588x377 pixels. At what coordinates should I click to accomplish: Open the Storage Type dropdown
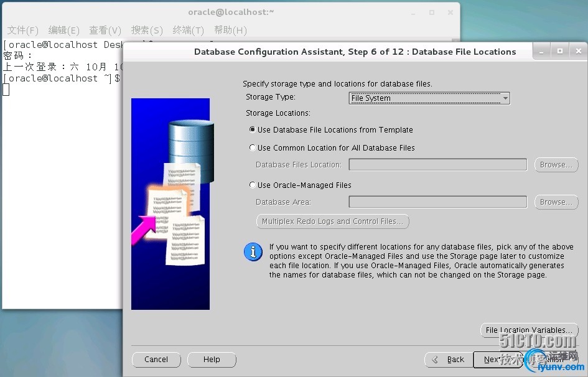[429, 98]
